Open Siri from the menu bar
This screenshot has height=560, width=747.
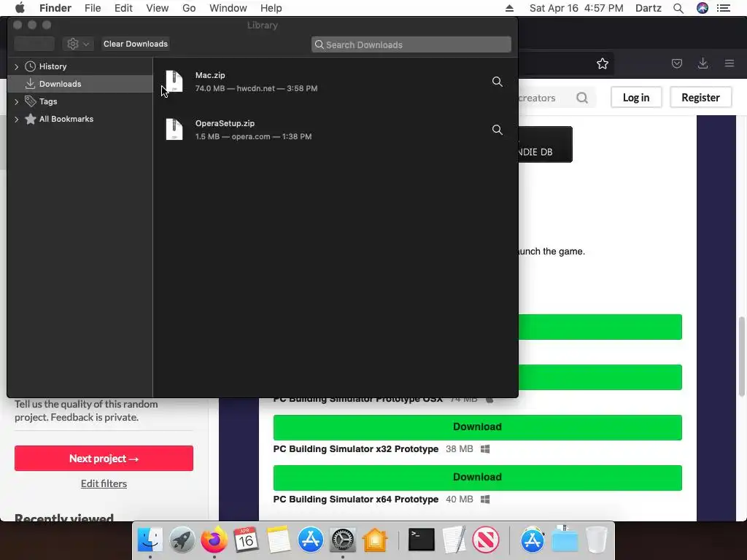(703, 8)
